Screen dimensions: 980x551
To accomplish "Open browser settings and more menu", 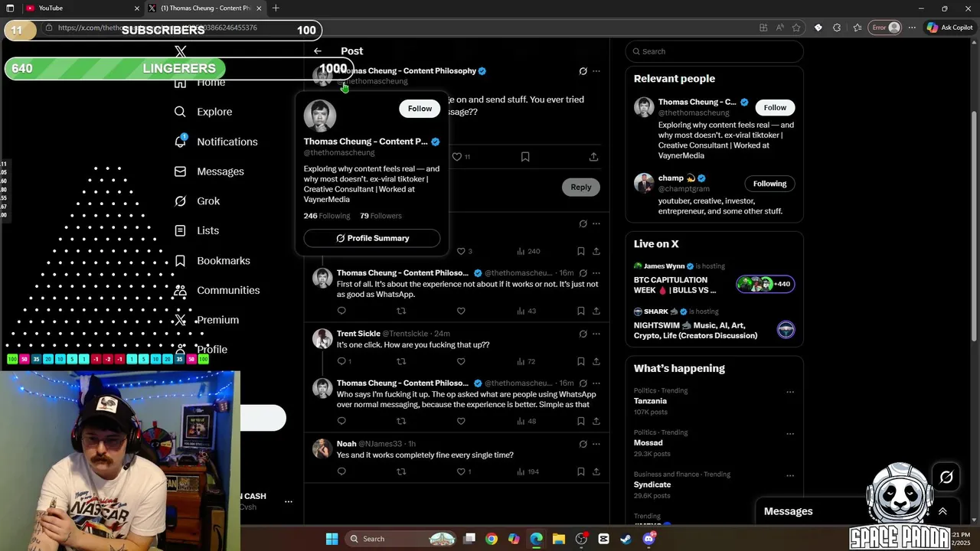I will pos(912,28).
